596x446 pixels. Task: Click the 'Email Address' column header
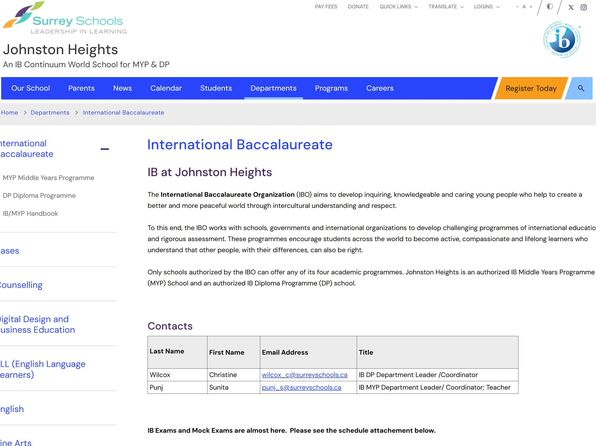pos(308,352)
